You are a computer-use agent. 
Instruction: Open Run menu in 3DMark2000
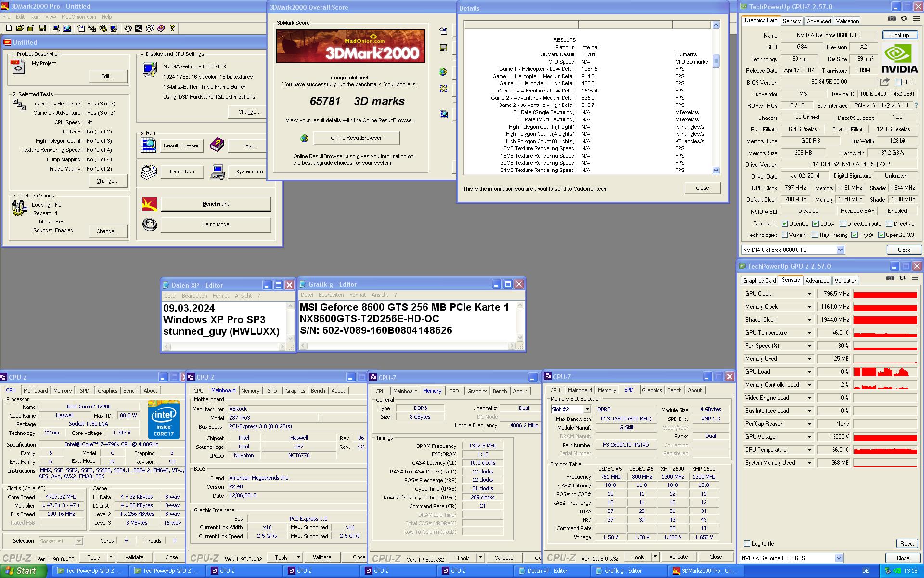tap(35, 17)
